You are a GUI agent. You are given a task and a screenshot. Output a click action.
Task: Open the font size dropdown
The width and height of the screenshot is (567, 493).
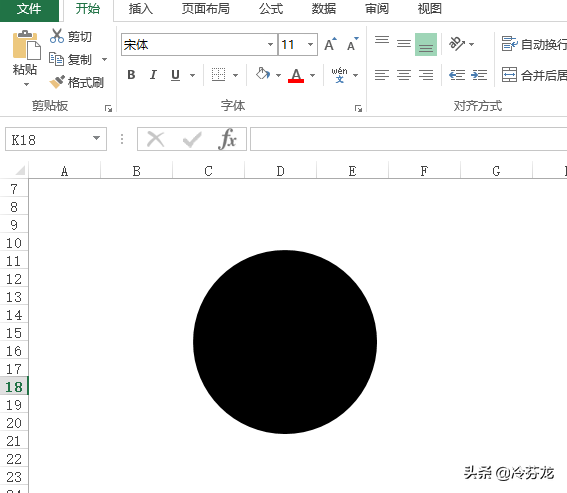pyautogui.click(x=311, y=44)
